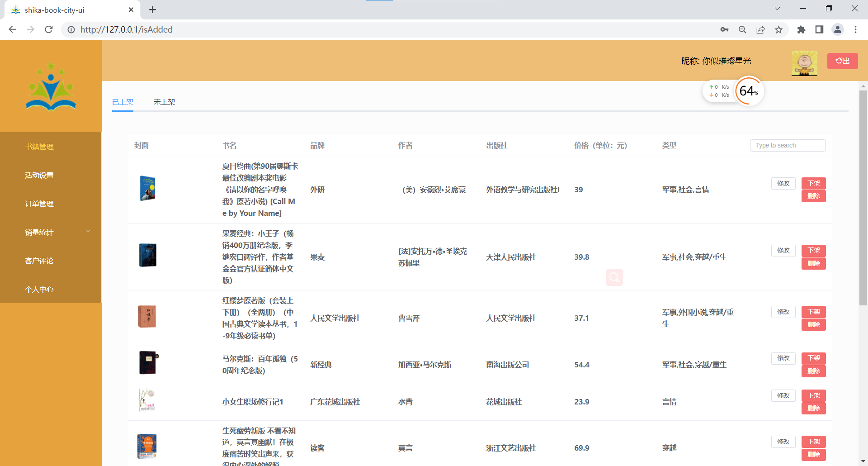Open the side panel icon in toolbar
The width and height of the screenshot is (868, 466).
(x=819, y=29)
